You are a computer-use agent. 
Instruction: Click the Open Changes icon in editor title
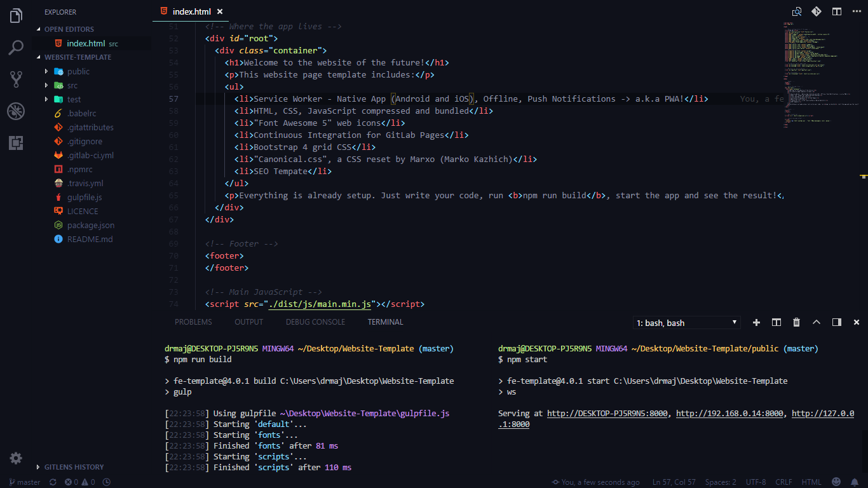tap(796, 11)
